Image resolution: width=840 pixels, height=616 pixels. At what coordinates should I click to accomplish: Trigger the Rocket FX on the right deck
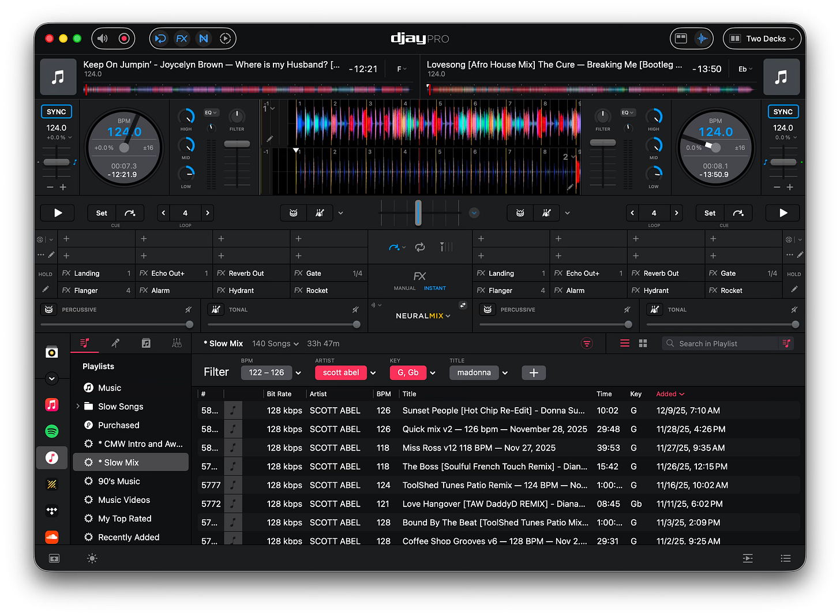click(x=743, y=291)
